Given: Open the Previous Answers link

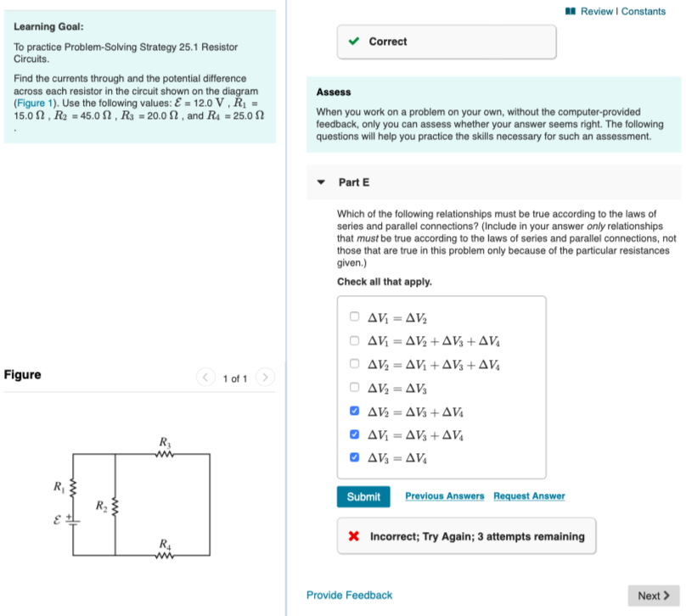Looking at the screenshot, I should click(x=444, y=496).
